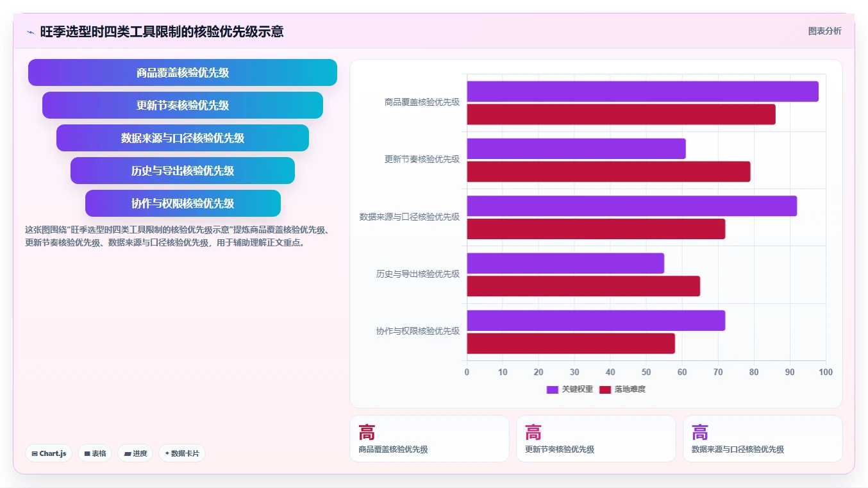Click the 进度 tag chip
The height and width of the screenshot is (488, 868).
pos(135,453)
